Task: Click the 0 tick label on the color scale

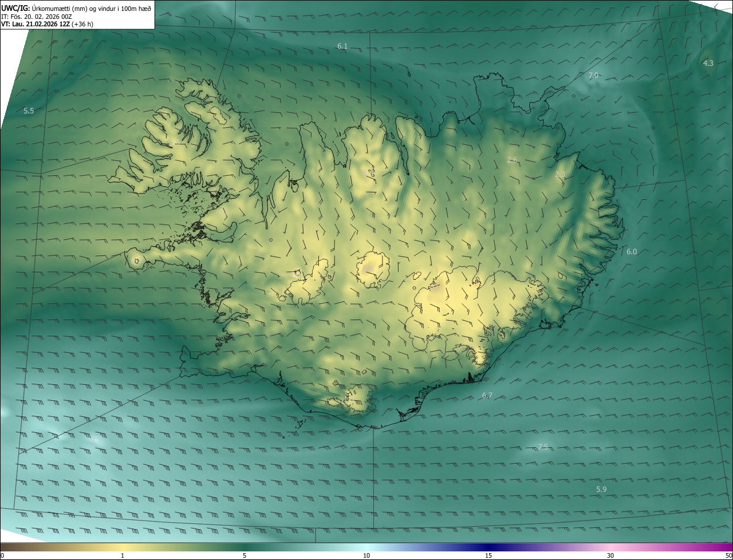Action: pos(2,555)
